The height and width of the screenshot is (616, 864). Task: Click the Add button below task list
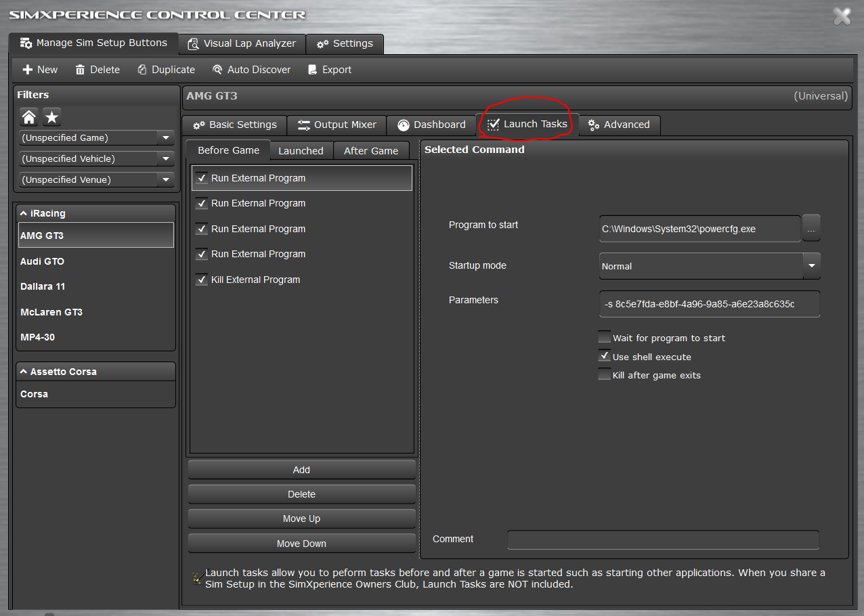click(301, 470)
